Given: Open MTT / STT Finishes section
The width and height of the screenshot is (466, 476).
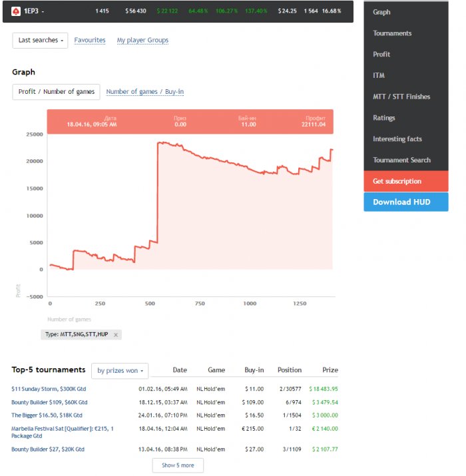Looking at the screenshot, I should pyautogui.click(x=401, y=97).
